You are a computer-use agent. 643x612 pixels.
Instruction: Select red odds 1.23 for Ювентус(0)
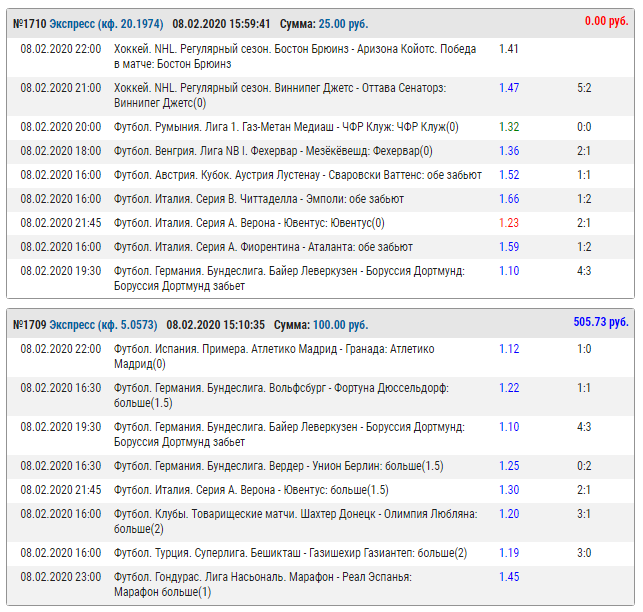(509, 223)
